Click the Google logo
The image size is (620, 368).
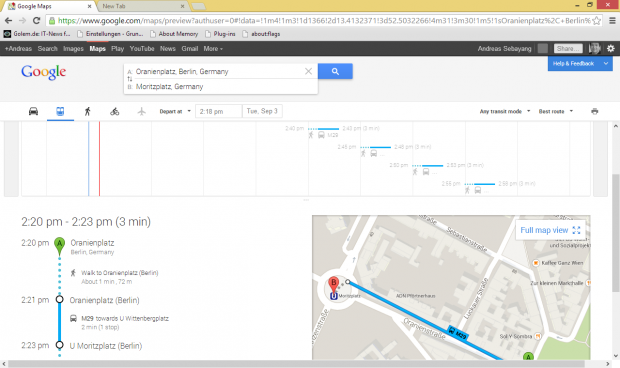43,72
